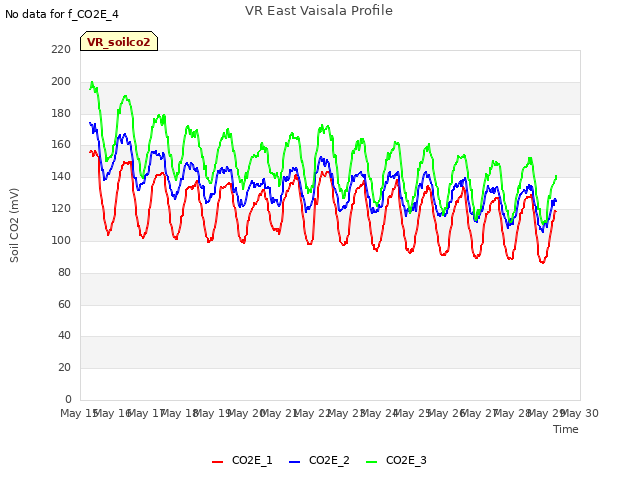Image resolution: width=640 pixels, height=480 pixels.
Task: Click the 200 y-axis tick label
Action: click(x=61, y=81)
